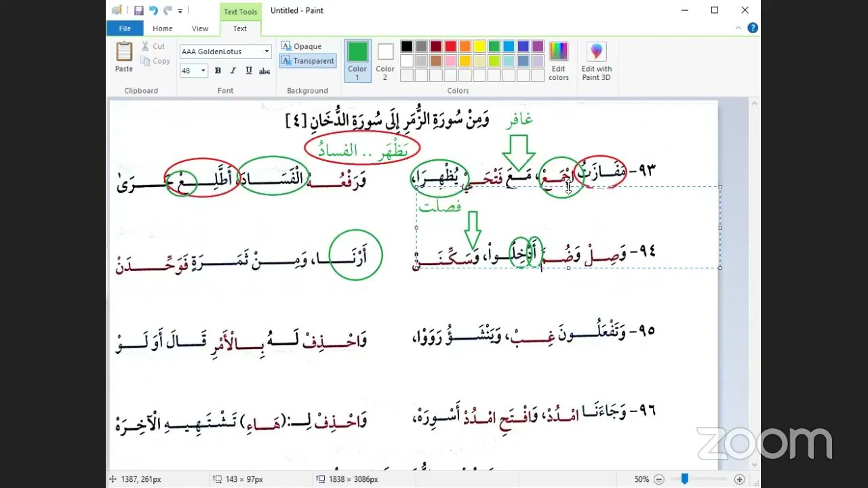The width and height of the screenshot is (868, 488).
Task: Select Color 1 foreground button
Action: pyautogui.click(x=357, y=61)
